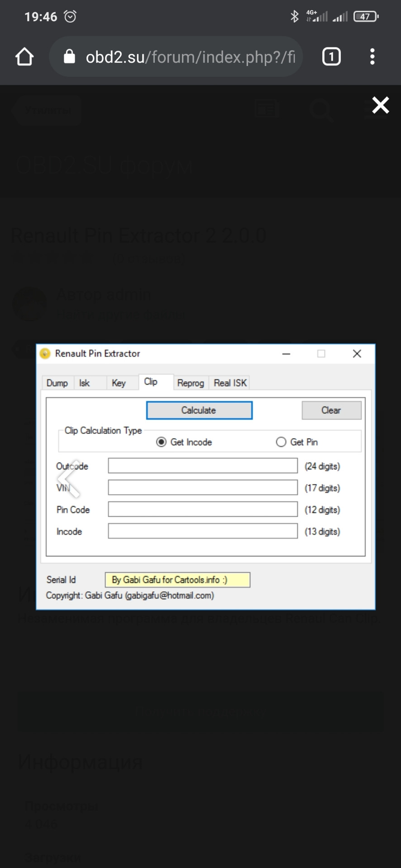The width and height of the screenshot is (401, 868).
Task: Tap the battery indicator showing 47
Action: point(366,17)
